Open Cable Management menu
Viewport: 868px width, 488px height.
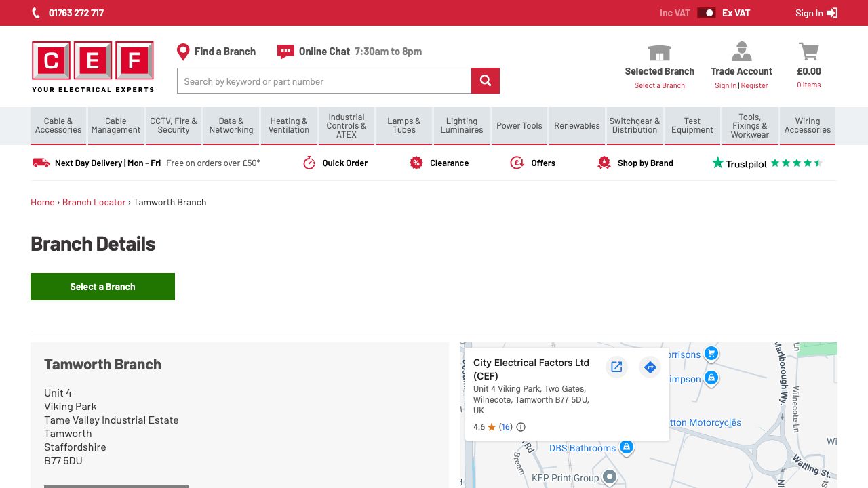pyautogui.click(x=116, y=125)
